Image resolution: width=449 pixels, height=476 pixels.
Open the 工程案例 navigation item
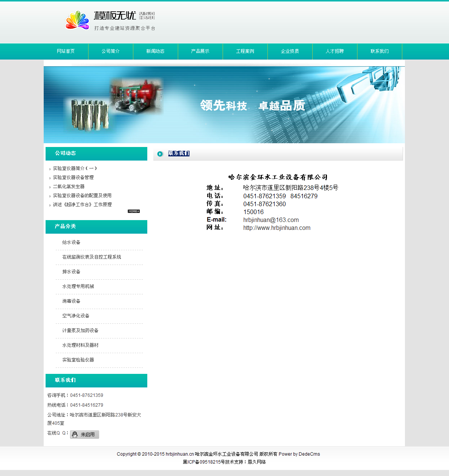(245, 51)
